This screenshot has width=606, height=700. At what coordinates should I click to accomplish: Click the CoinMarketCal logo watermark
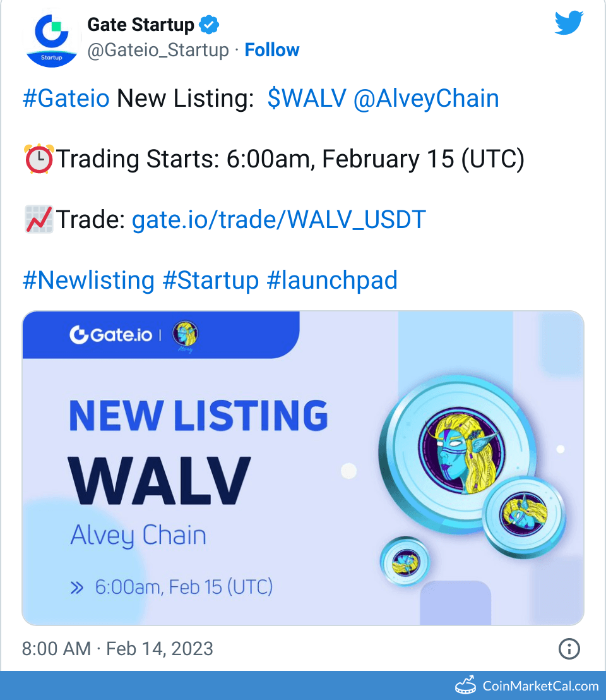point(527,685)
